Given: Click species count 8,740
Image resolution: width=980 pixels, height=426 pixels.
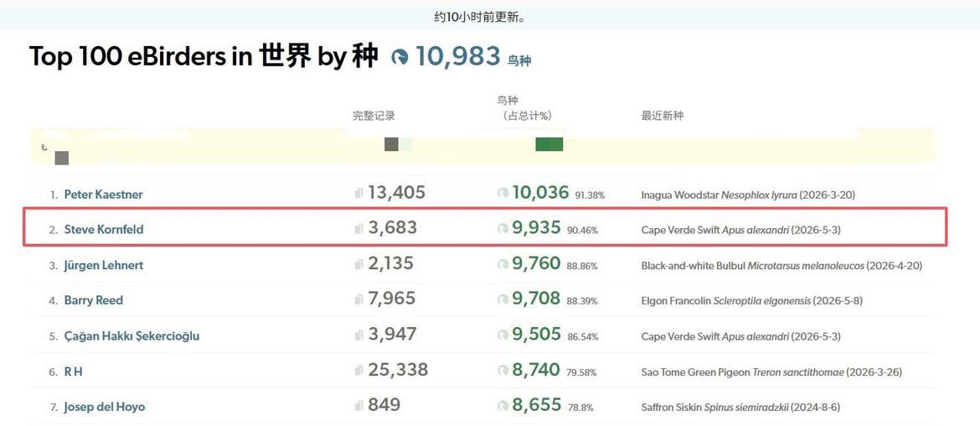Looking at the screenshot, I should [x=536, y=371].
